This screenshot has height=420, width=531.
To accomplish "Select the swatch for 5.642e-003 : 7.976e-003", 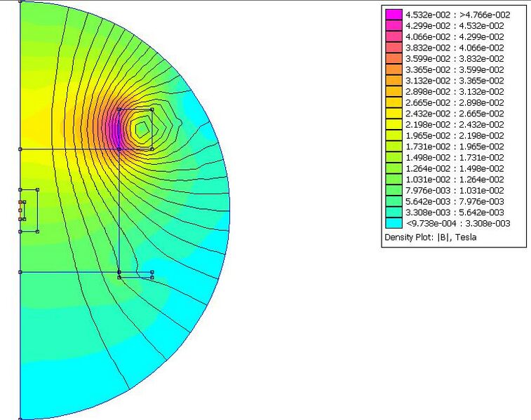I will pos(393,201).
